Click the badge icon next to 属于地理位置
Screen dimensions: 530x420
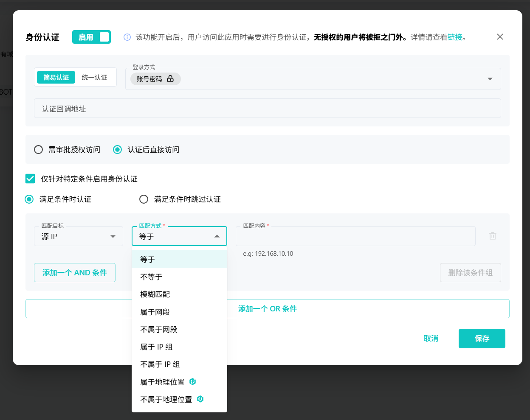[x=192, y=382]
